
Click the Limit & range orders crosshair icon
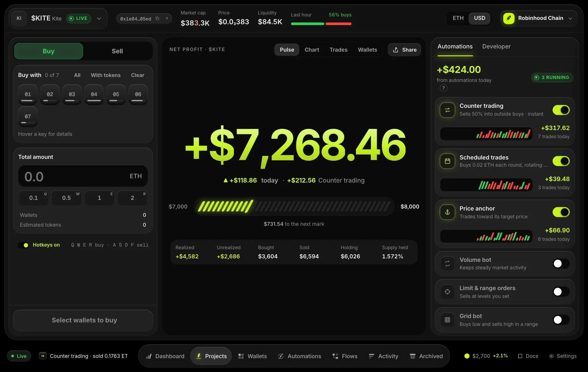[447, 292]
